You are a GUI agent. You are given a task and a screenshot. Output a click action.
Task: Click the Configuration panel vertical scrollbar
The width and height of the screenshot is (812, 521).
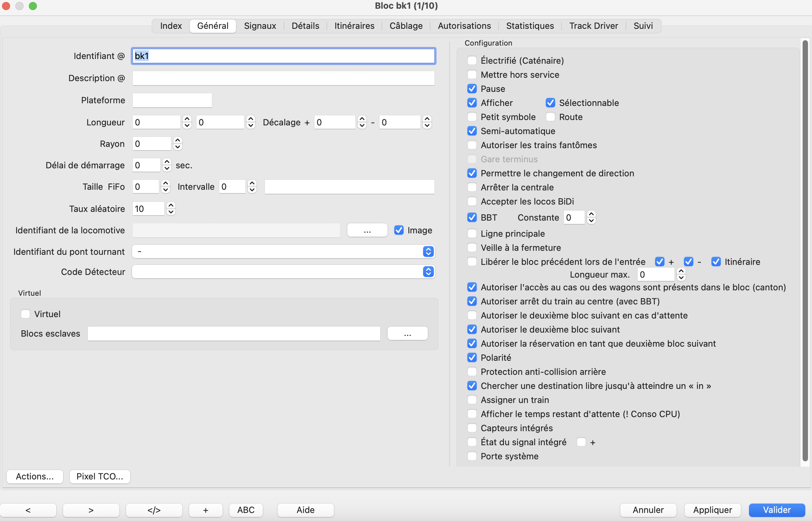pos(805,250)
